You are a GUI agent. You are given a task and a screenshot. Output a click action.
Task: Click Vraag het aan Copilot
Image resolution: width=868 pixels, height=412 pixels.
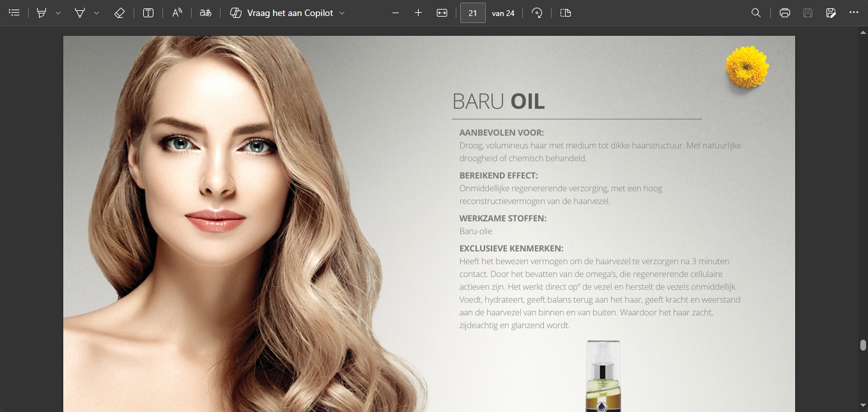pos(281,13)
